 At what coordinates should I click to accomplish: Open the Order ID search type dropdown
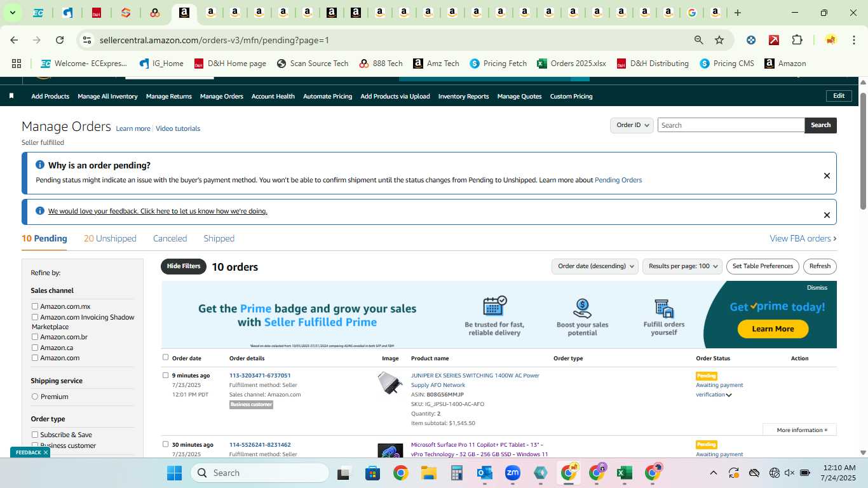click(x=632, y=125)
